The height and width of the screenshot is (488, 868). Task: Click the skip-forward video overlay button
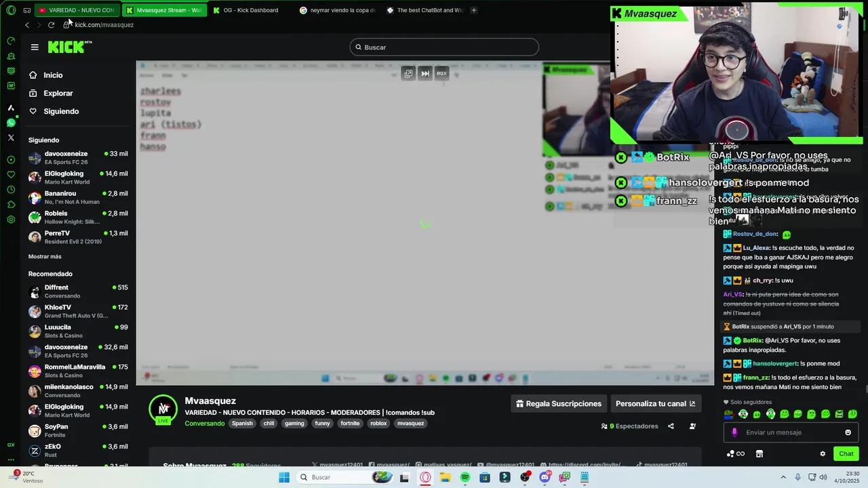[425, 73]
